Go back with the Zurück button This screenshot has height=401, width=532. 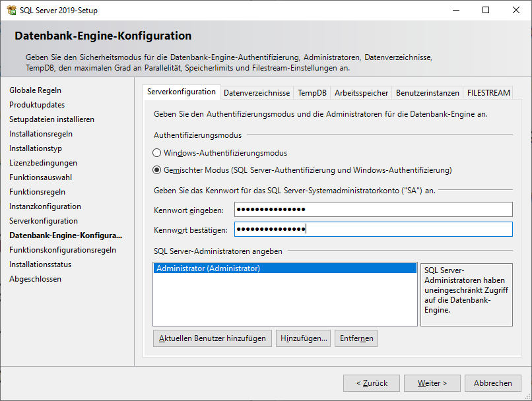[372, 383]
